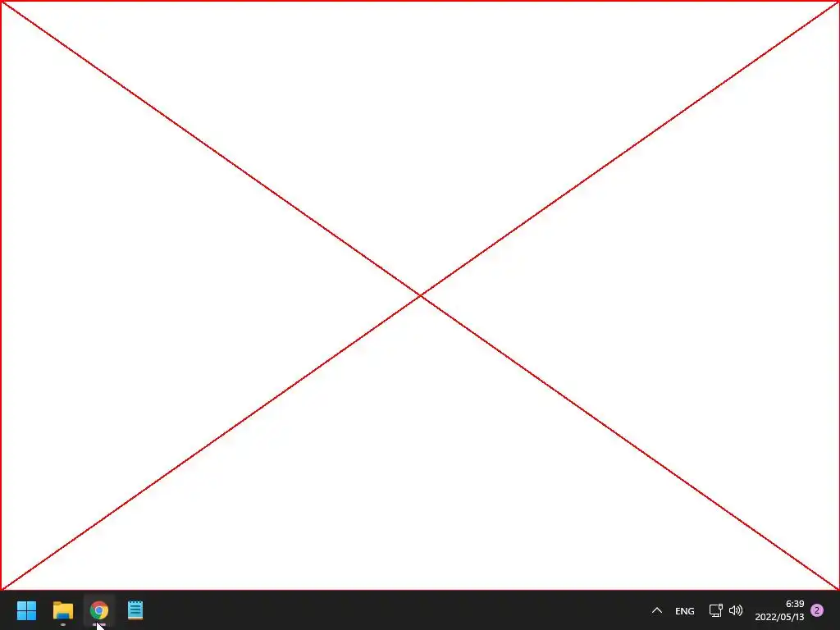Open the Notepad app in the taskbar
This screenshot has height=630, width=840.
point(135,610)
